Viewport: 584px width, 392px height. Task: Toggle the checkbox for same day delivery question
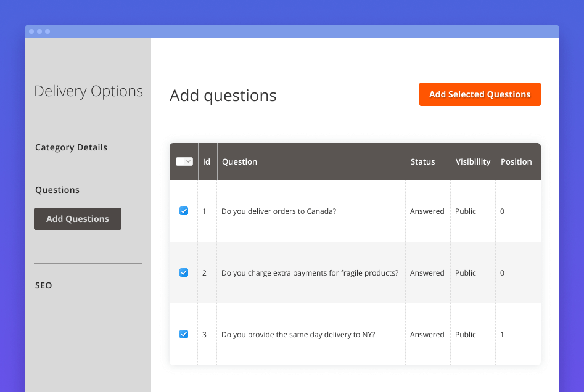(184, 334)
